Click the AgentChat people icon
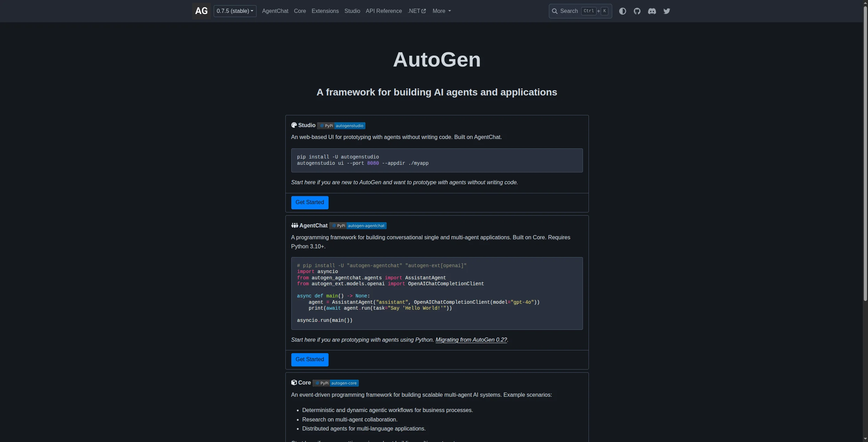This screenshot has width=868, height=442. (x=294, y=225)
